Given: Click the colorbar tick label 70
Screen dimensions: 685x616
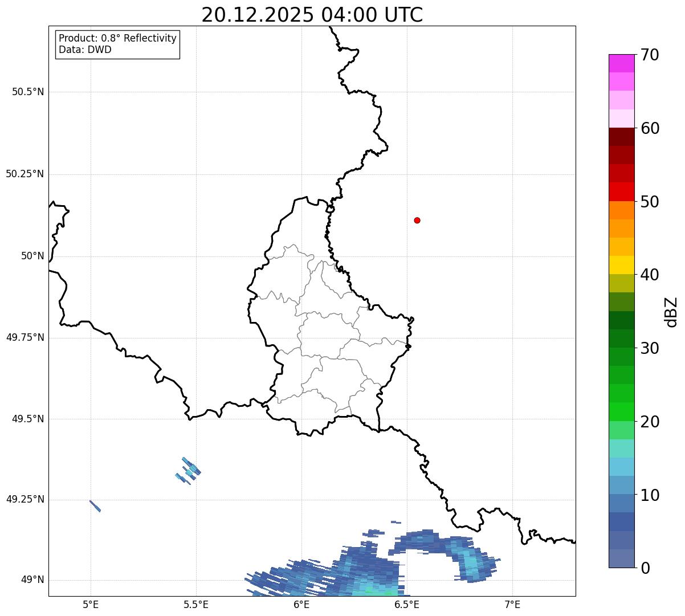Looking at the screenshot, I should [x=650, y=55].
